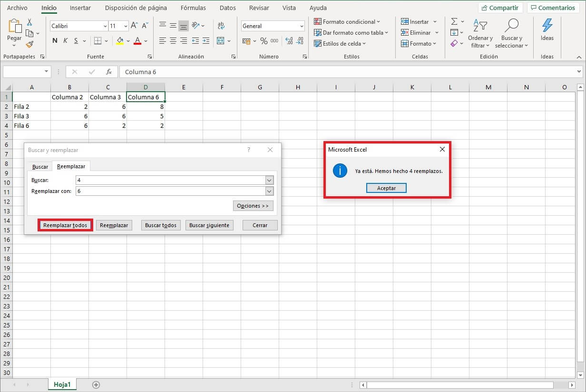Click the Reemplazar todos button
The height and width of the screenshot is (392, 586).
[x=65, y=225]
